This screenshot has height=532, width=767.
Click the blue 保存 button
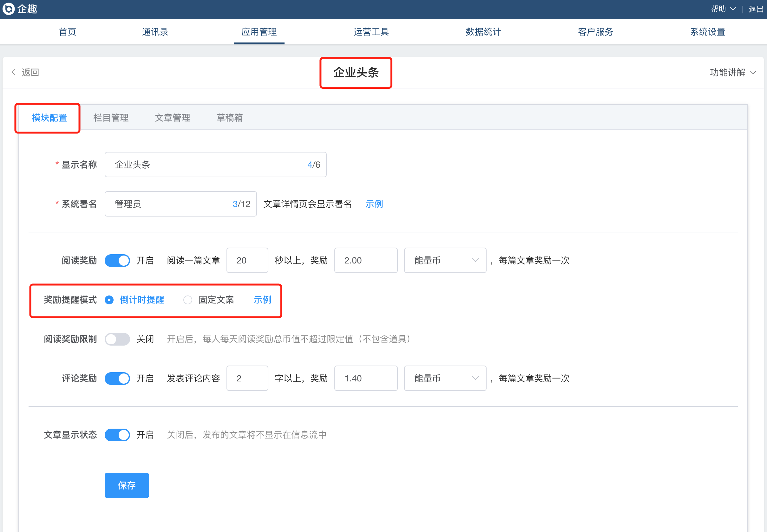[x=127, y=485]
